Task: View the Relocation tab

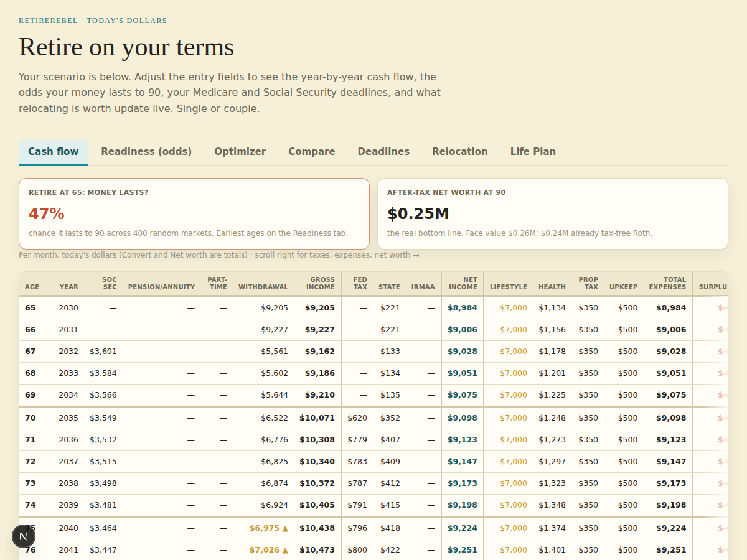Action: pyautogui.click(x=460, y=152)
